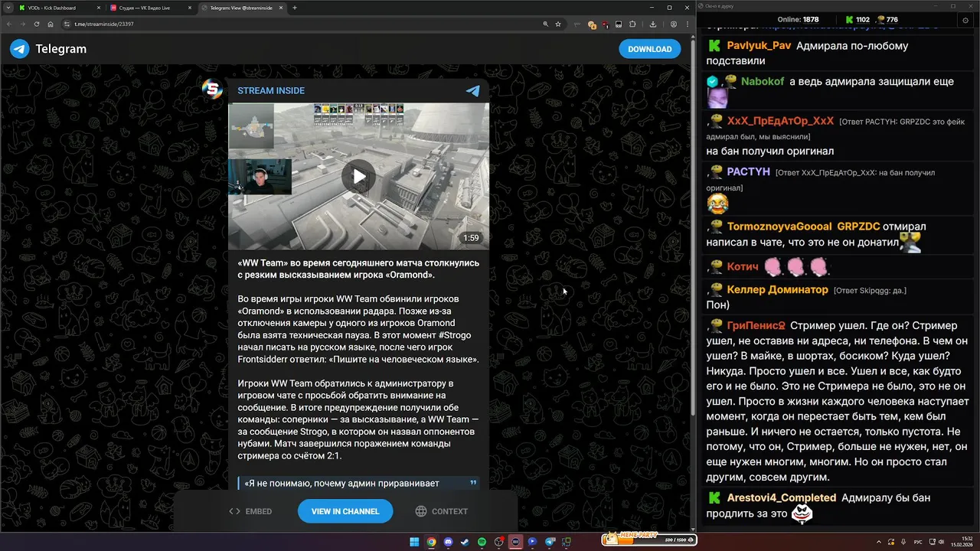The height and width of the screenshot is (551, 980).
Task: Click the address bar URL t.me/streaminside
Action: (x=103, y=24)
